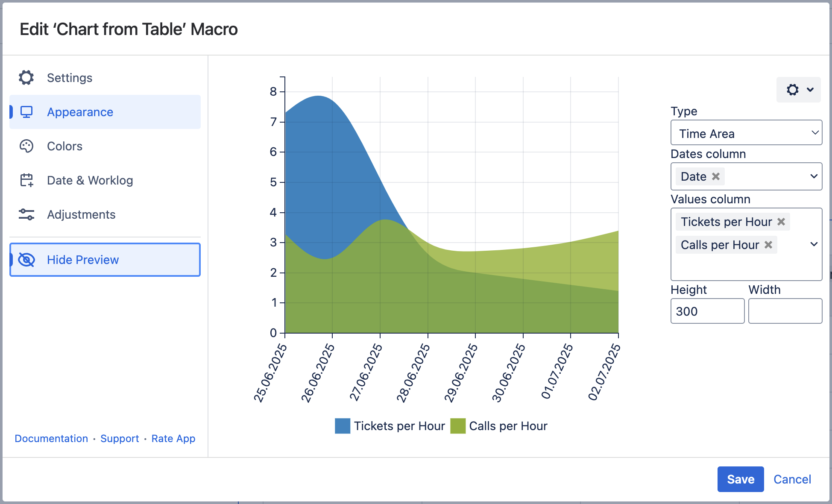Toggle Hide Preview eye icon
The width and height of the screenshot is (832, 504).
click(26, 260)
